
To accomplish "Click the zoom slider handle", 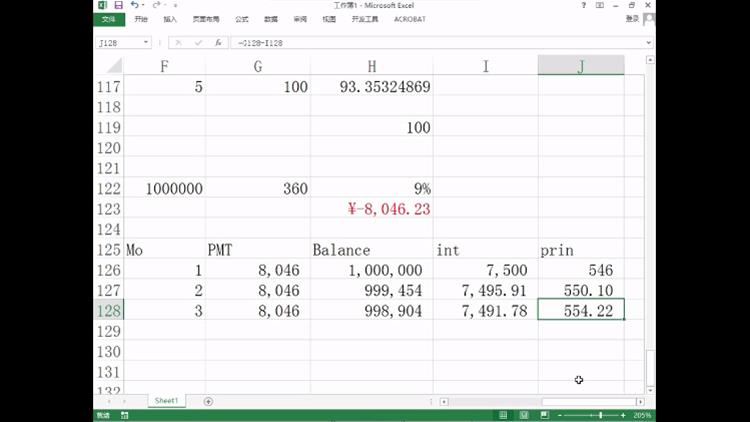I will click(x=601, y=415).
